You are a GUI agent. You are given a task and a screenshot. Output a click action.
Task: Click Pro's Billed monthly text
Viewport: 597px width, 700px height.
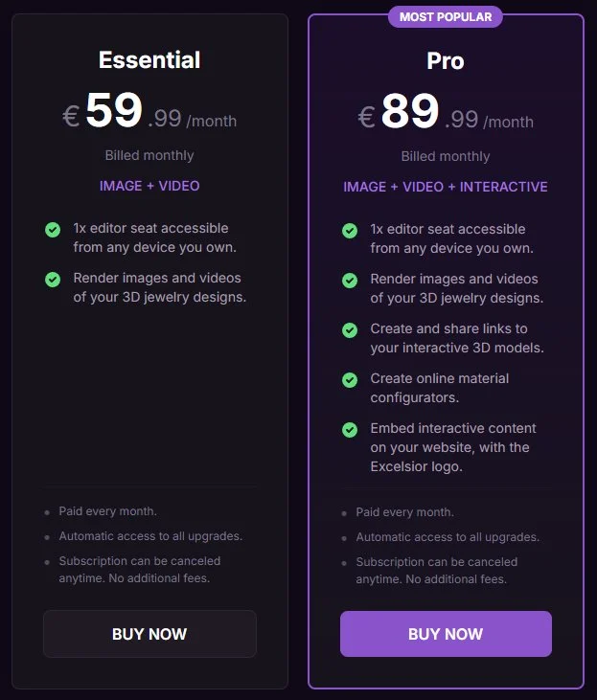click(x=446, y=156)
